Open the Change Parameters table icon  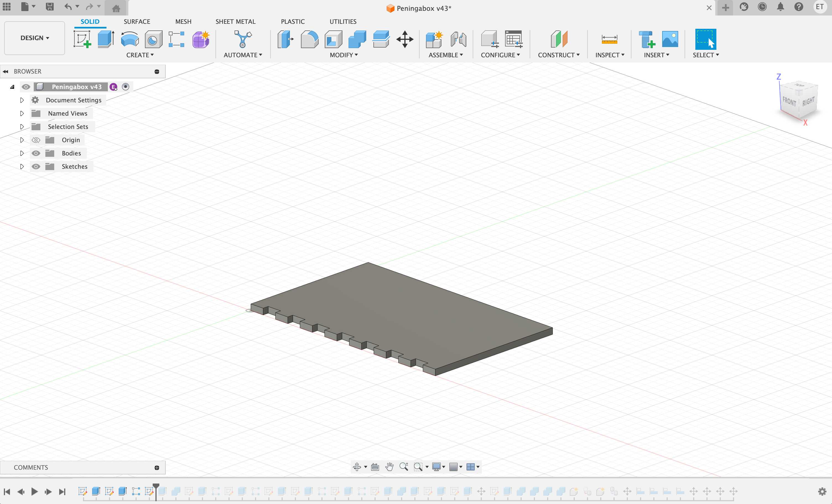tap(514, 39)
